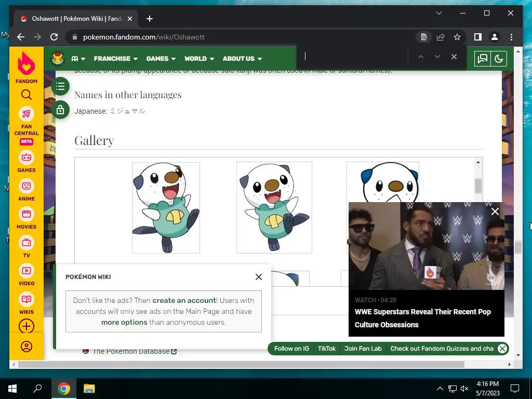Click the more options link

(x=124, y=322)
